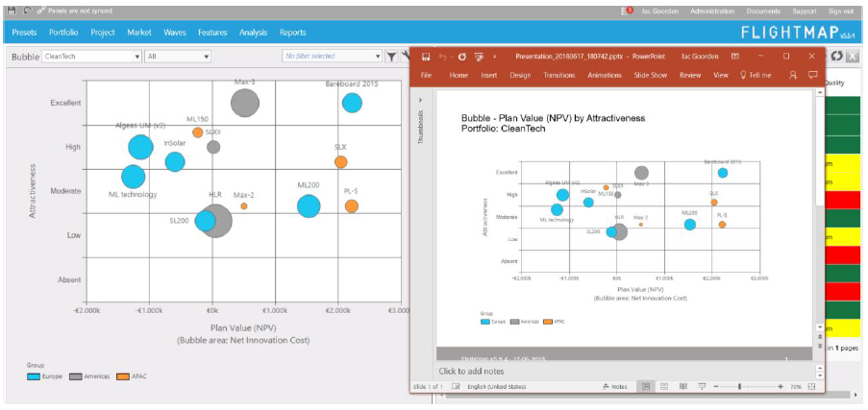Click the zoom out minus button
This screenshot has height=410, width=868.
tap(717, 386)
